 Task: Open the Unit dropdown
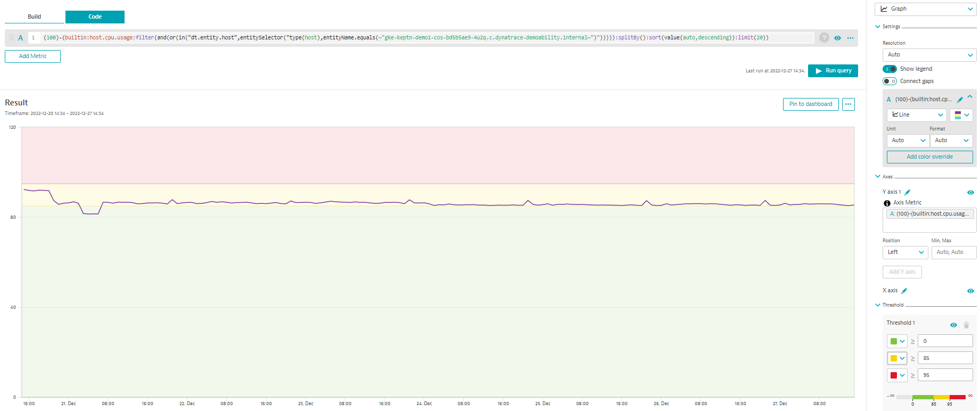tap(908, 141)
